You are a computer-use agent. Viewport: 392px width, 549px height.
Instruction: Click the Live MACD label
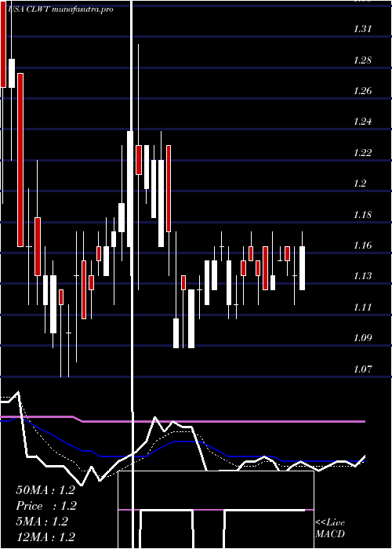(x=330, y=528)
